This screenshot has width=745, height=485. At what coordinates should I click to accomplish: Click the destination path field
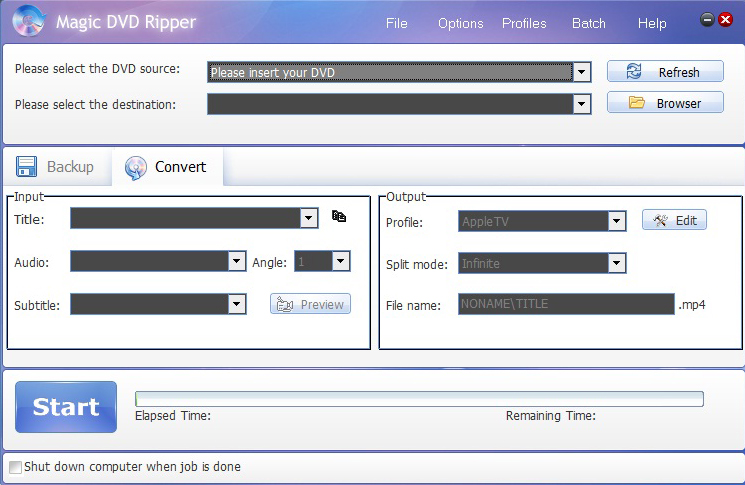tap(390, 104)
